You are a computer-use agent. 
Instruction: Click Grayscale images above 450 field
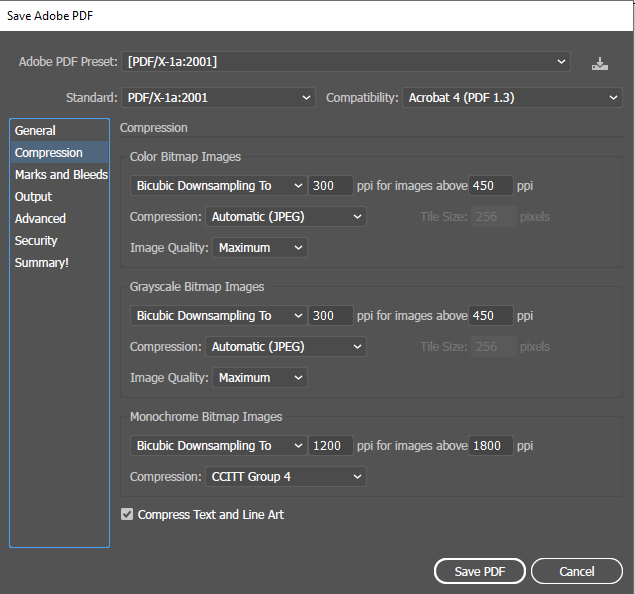pyautogui.click(x=491, y=316)
